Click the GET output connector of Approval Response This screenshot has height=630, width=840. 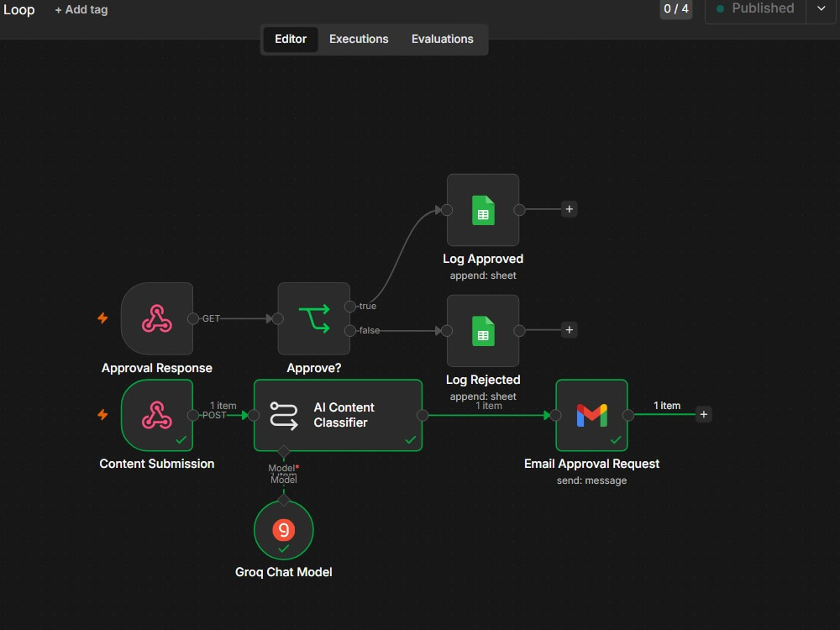pos(193,318)
